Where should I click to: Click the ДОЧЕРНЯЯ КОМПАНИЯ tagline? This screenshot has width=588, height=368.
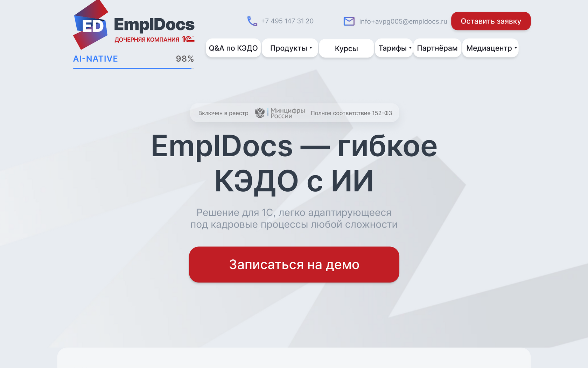(x=147, y=40)
